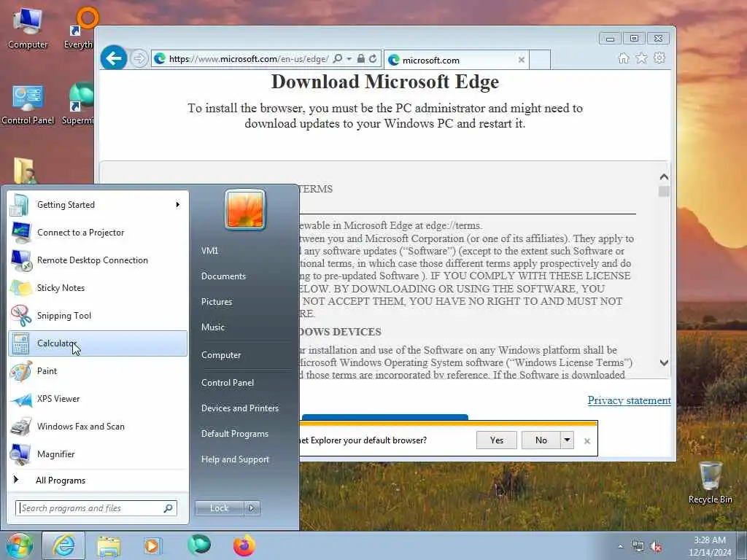Image resolution: width=747 pixels, height=560 pixels.
Task: Open Computer in Start menu right pane
Action: pos(221,355)
